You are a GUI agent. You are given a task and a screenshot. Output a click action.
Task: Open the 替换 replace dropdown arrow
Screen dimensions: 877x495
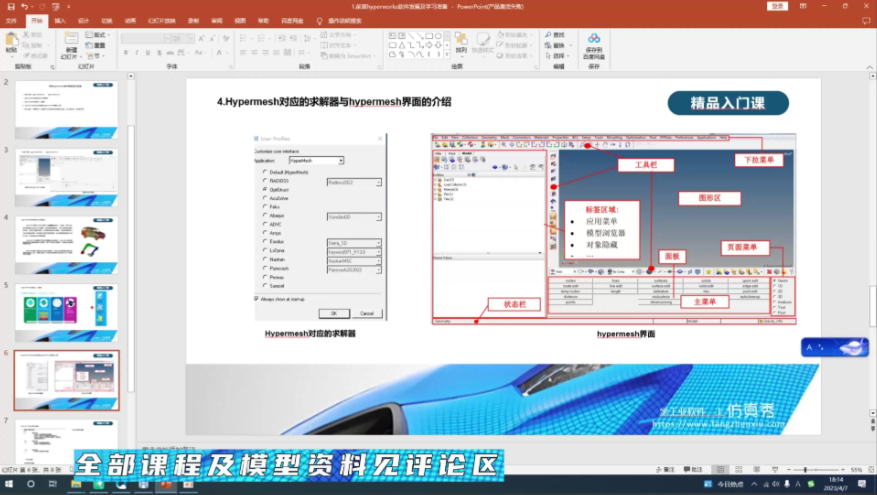tap(570, 45)
